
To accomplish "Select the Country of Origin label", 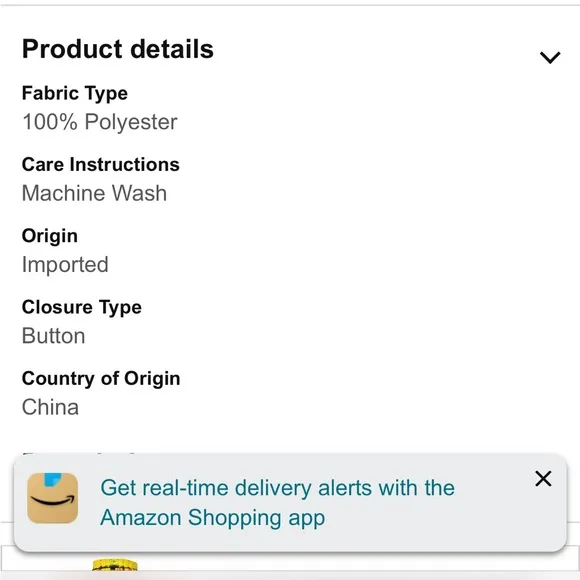I will [101, 379].
